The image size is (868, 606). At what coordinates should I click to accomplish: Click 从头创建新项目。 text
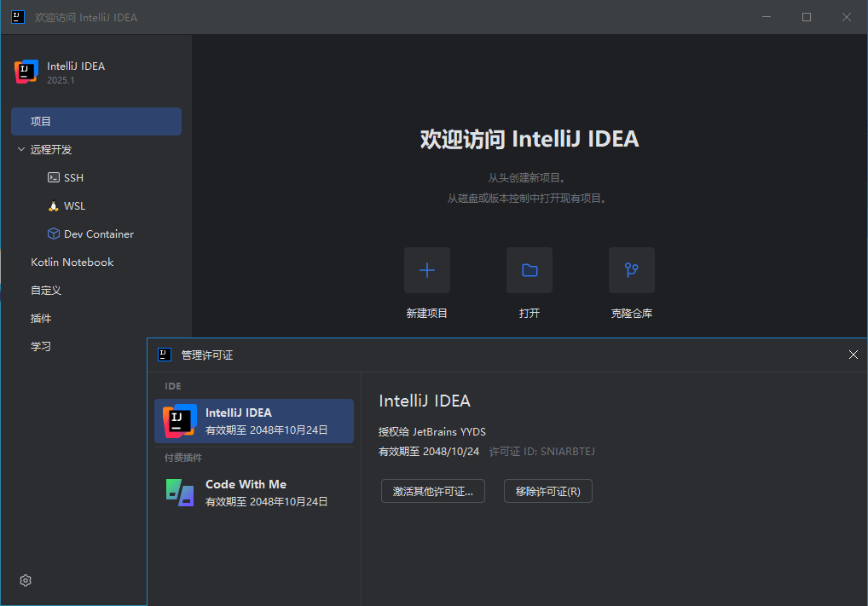(x=526, y=177)
